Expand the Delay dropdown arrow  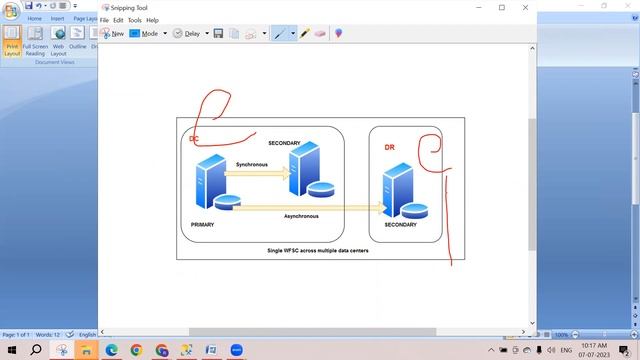click(207, 33)
